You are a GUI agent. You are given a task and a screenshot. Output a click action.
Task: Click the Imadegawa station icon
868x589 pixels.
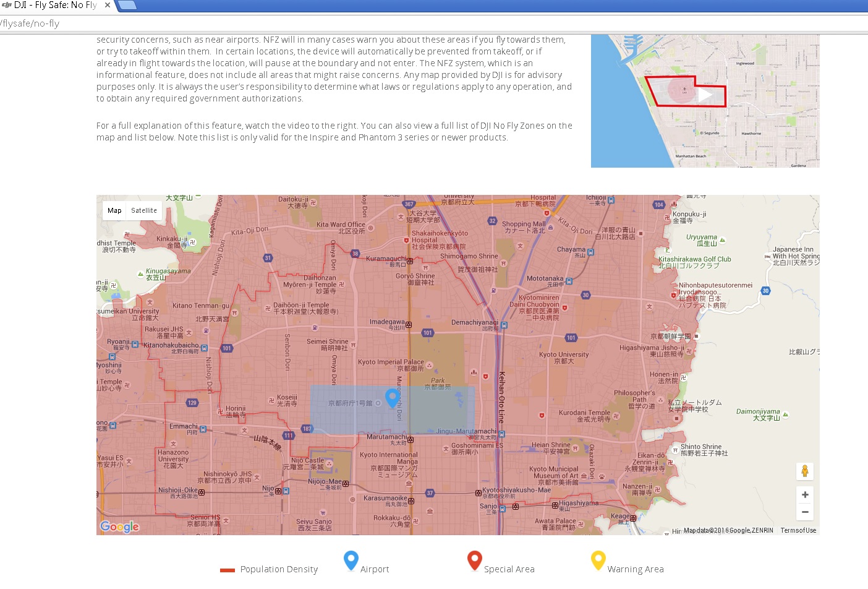409,324
